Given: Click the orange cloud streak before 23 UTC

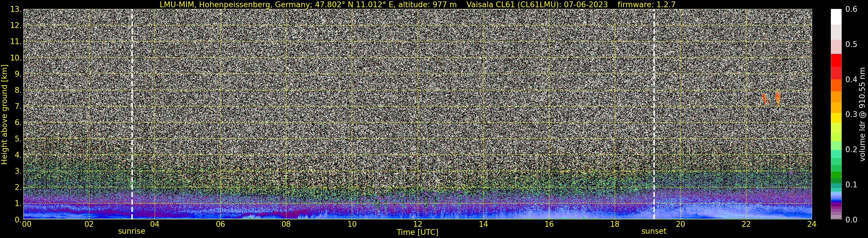Looking at the screenshot, I should (778, 98).
